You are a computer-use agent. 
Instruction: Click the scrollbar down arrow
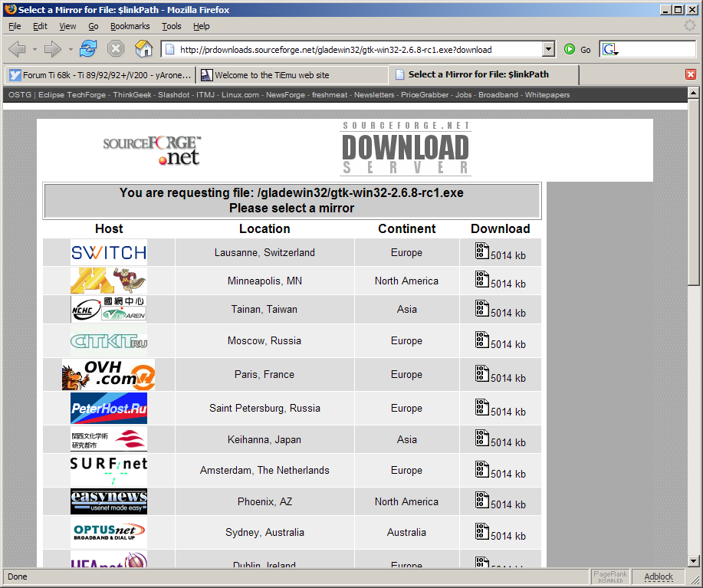pos(693,560)
